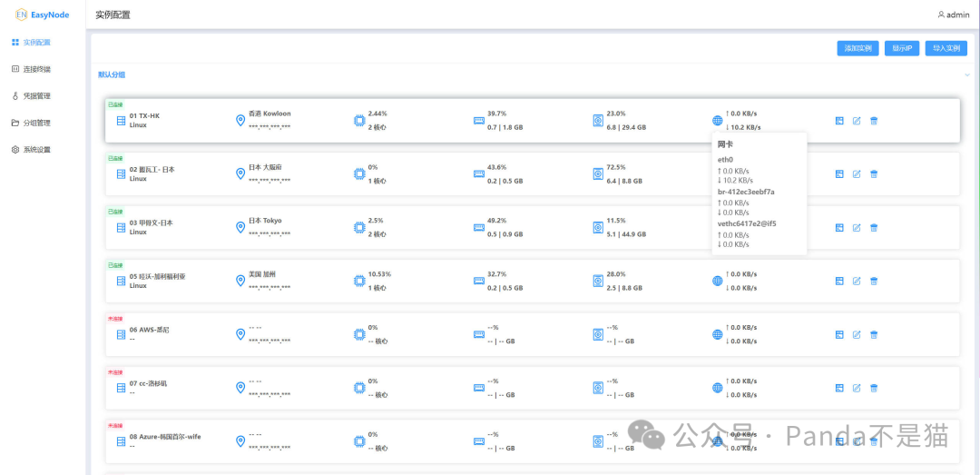The height and width of the screenshot is (475, 980).
Task: Open terminal icon for 02 搬瓦工-日本
Action: [x=839, y=174]
